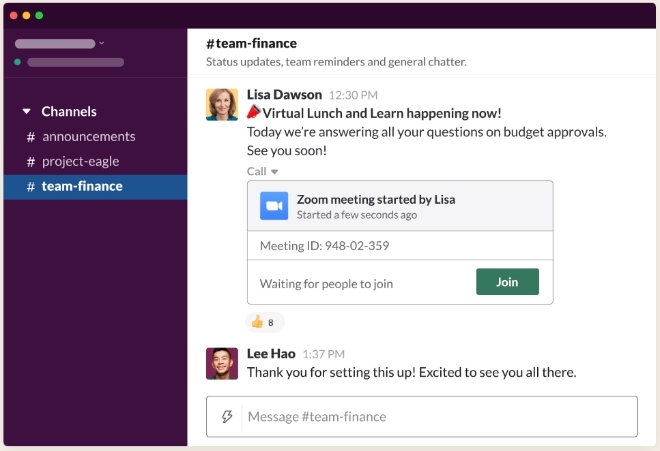The height and width of the screenshot is (451, 660).
Task: Click the Lisa Dawson sender name
Action: click(x=284, y=95)
